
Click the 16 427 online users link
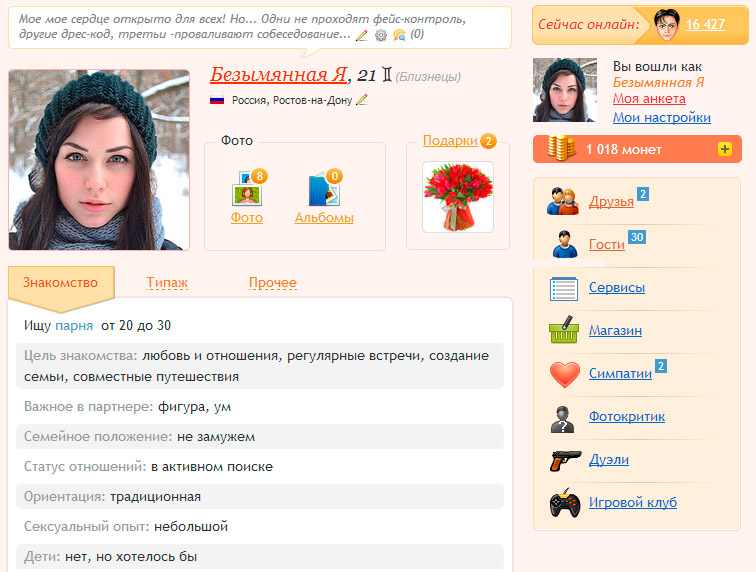coord(705,24)
